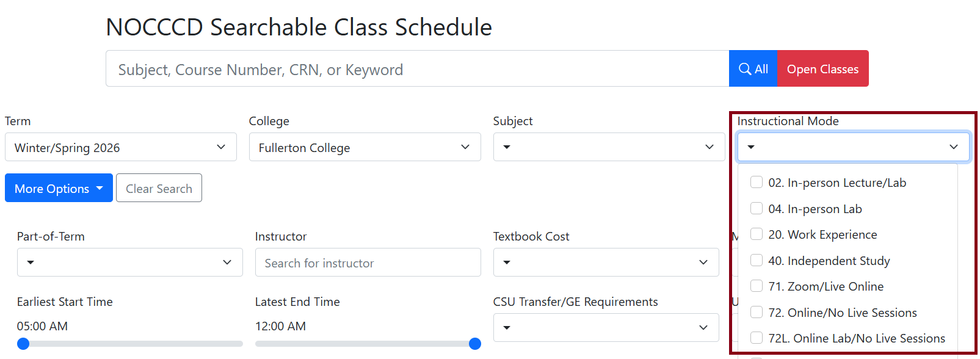Expand the Textbook Cost dropdown
This screenshot has width=980, height=359.
[x=606, y=263]
